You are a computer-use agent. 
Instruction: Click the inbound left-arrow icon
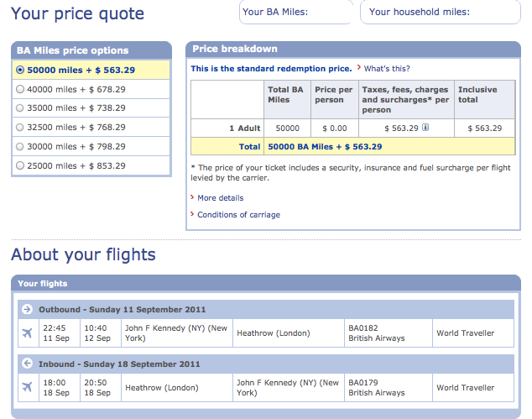click(x=26, y=364)
